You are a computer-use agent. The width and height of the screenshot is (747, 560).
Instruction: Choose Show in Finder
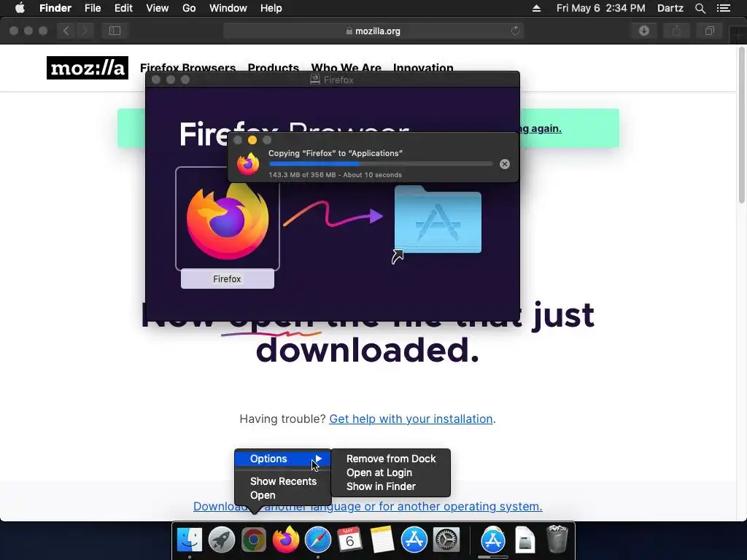pos(381,486)
